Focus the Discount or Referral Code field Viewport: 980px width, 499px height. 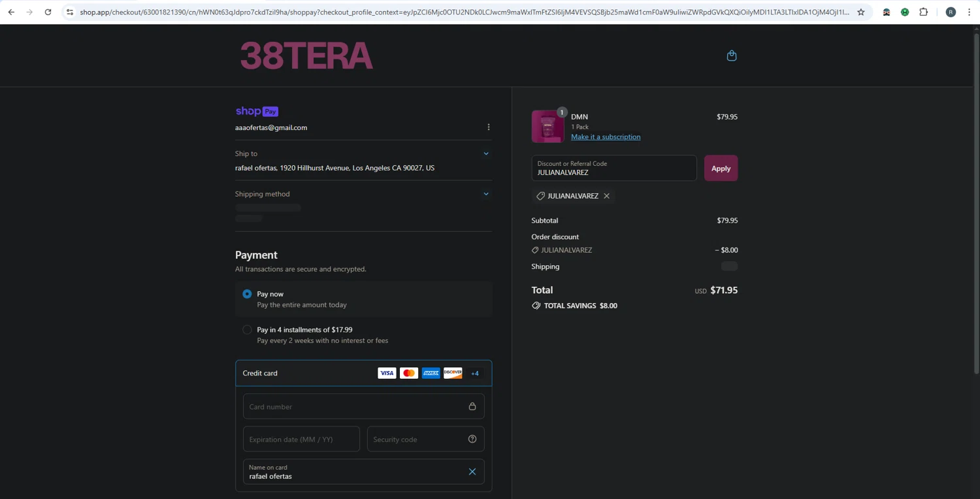tap(614, 168)
